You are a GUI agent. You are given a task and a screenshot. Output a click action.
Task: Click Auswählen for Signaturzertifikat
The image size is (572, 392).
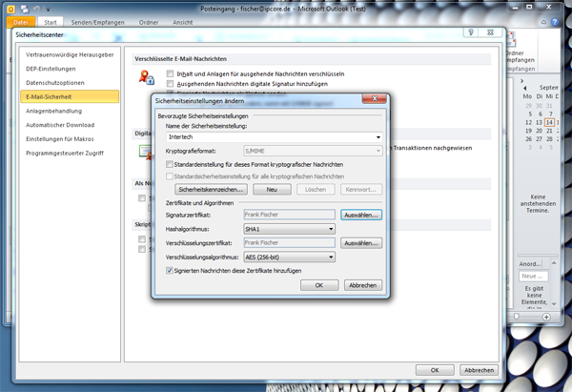361,215
